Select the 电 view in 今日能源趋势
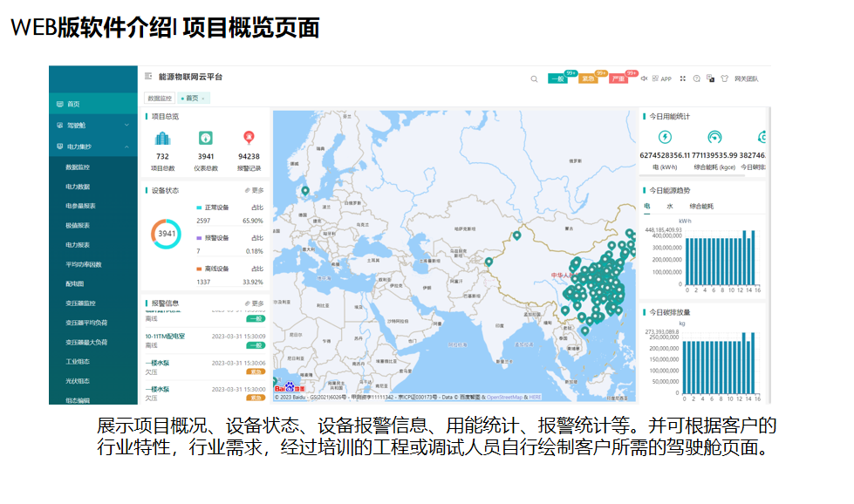The width and height of the screenshot is (854, 504). 646,205
